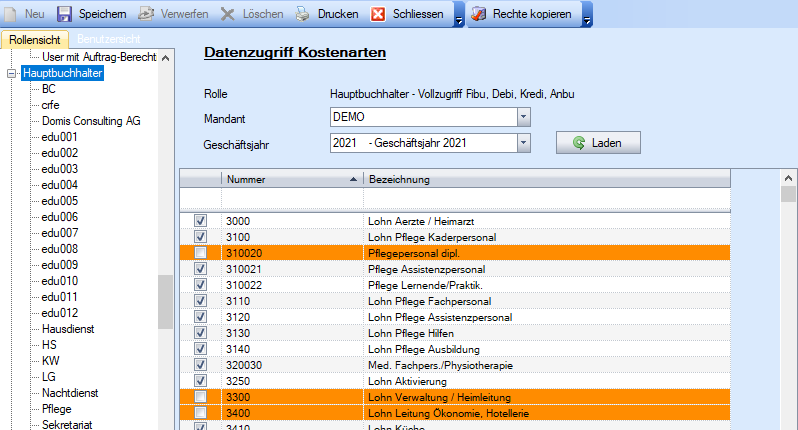The image size is (798, 430).
Task: Select edu012 in the tree
Action: (60, 313)
